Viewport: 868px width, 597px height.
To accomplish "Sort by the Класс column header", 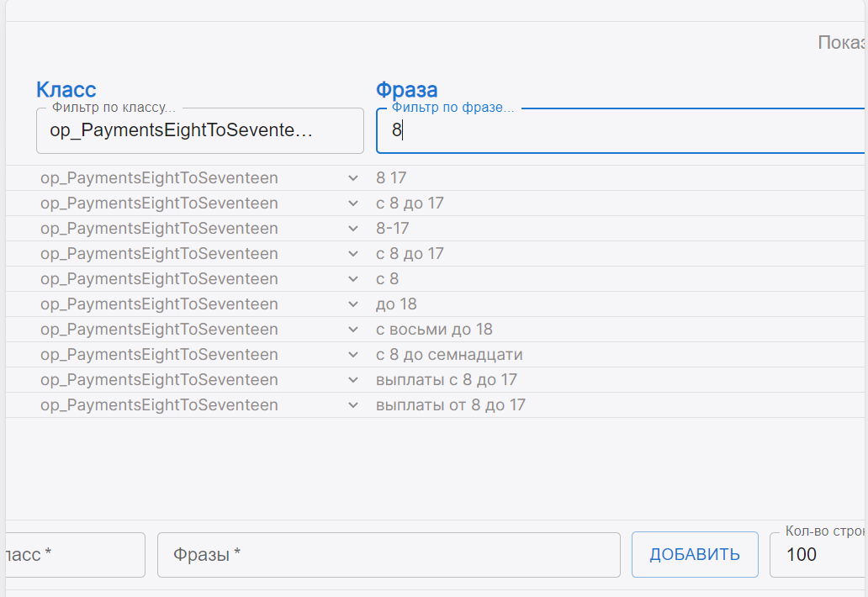I will point(66,90).
